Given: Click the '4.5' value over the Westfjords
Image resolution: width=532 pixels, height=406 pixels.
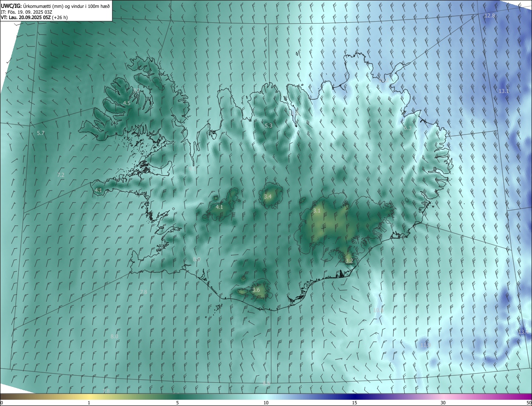Looking at the screenshot, I should click(127, 103).
